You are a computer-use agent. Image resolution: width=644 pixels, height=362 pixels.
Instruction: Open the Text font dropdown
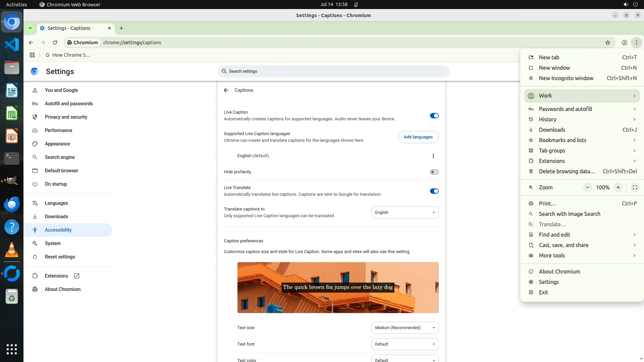coord(405,344)
